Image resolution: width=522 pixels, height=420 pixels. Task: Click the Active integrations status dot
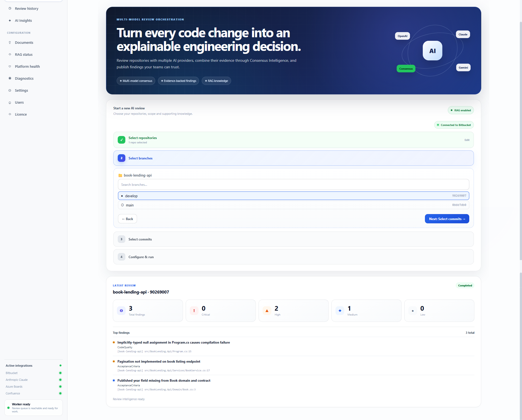(60, 366)
